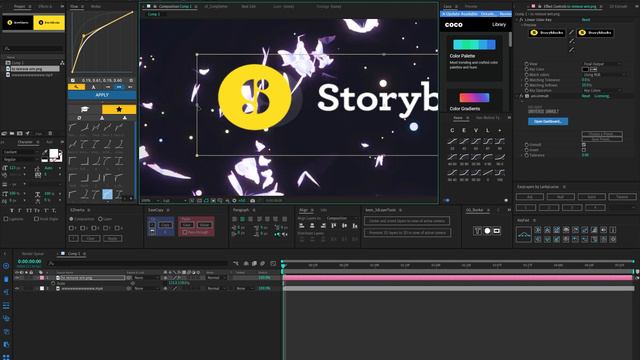Open the Match colors Using RGB dropdown
640x360 pixels.
[605, 75]
